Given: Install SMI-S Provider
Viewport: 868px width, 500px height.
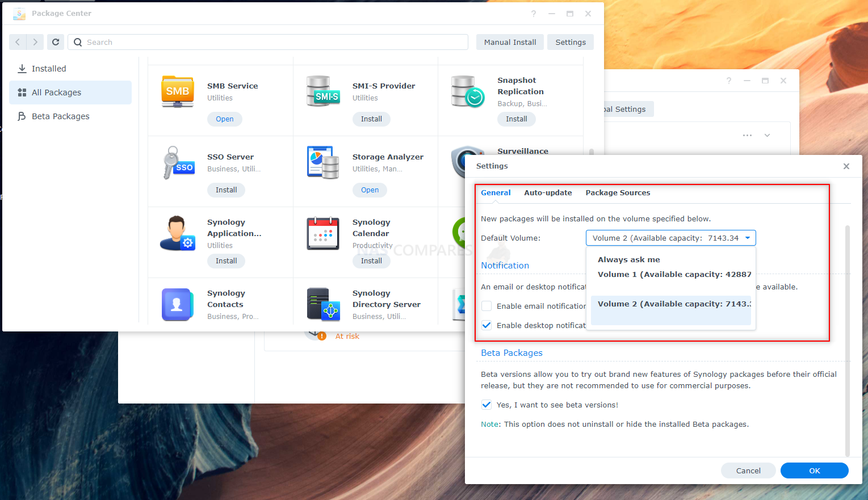Looking at the screenshot, I should 371,119.
